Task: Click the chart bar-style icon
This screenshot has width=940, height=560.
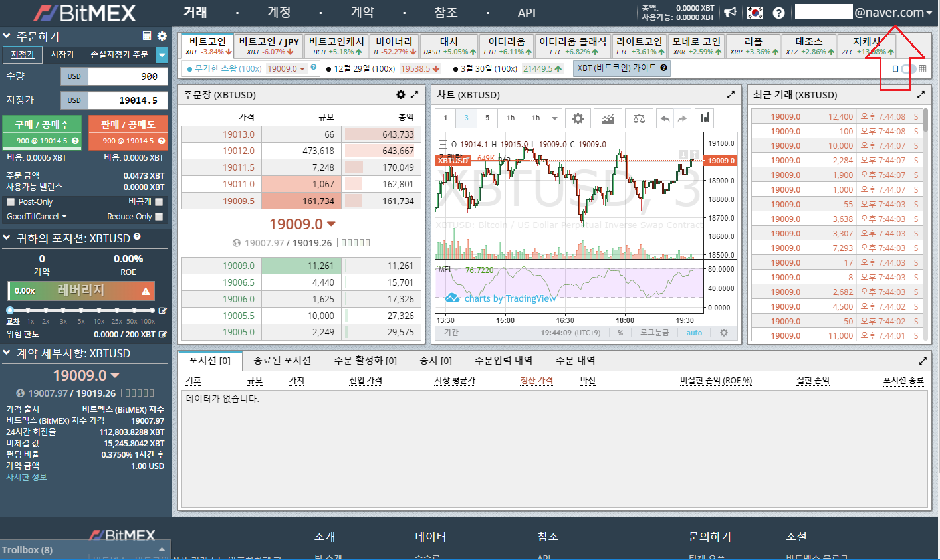Action: coord(705,118)
